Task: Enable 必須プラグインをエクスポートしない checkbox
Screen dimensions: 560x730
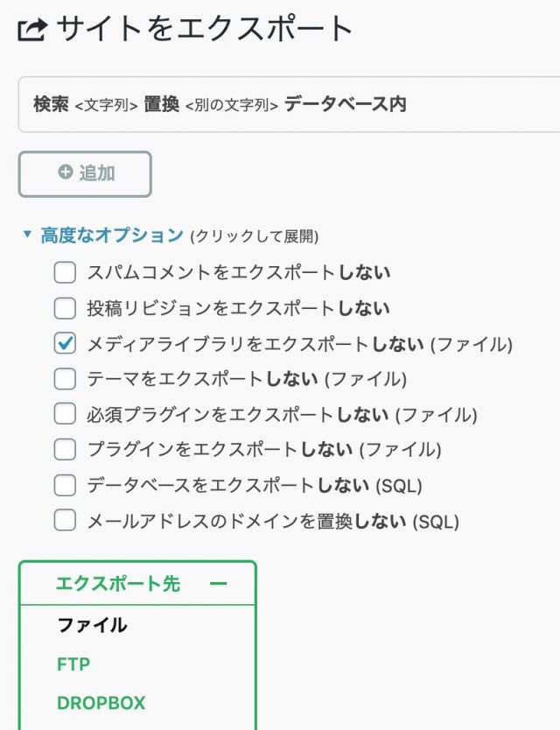Action: 65,414
